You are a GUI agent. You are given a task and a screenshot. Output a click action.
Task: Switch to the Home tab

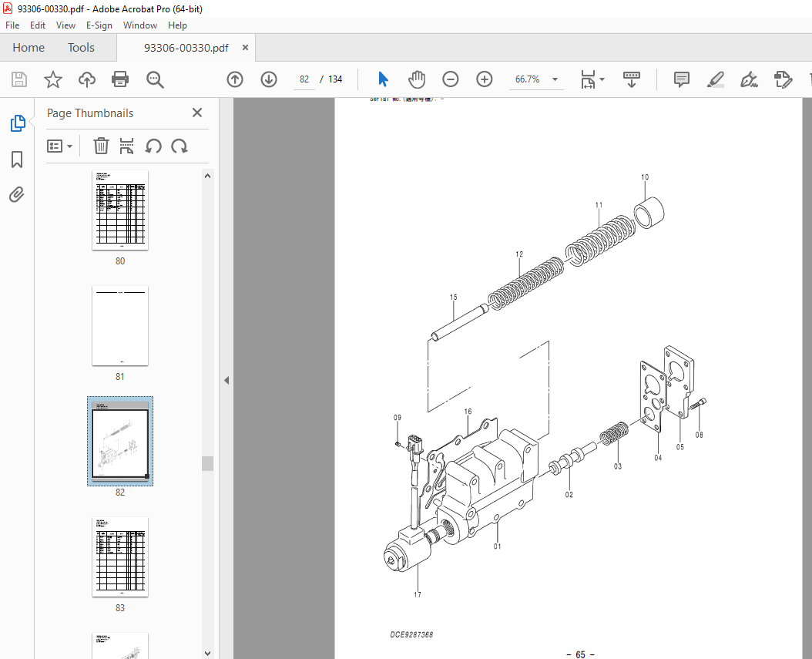(x=29, y=48)
